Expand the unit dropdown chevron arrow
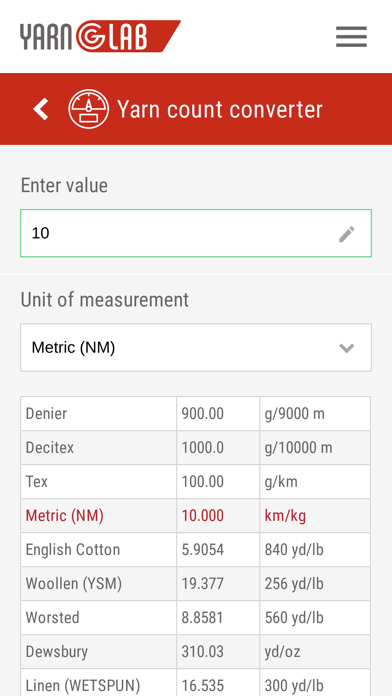 [347, 348]
